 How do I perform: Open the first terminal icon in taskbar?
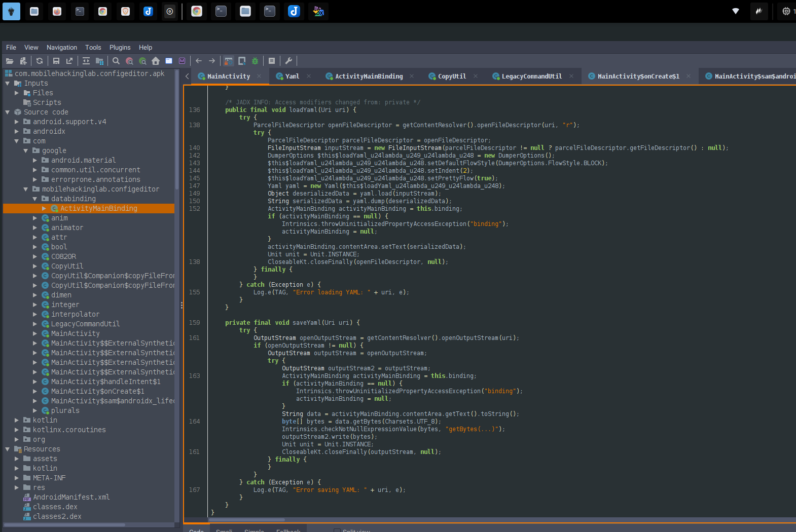click(x=80, y=11)
